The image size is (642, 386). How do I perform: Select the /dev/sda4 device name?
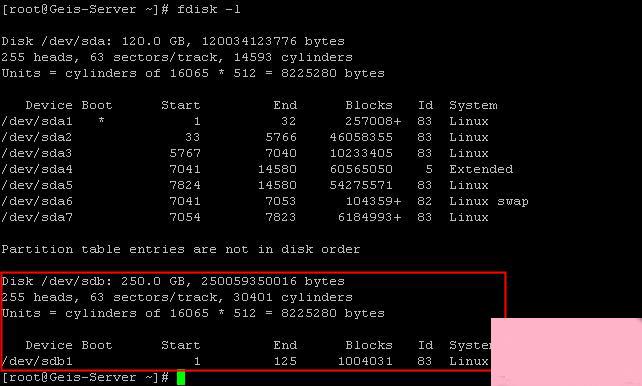click(37, 169)
